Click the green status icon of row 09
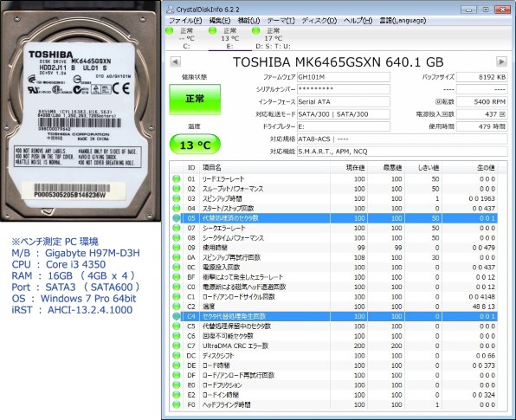The width and height of the screenshot is (516, 420). coord(177,248)
